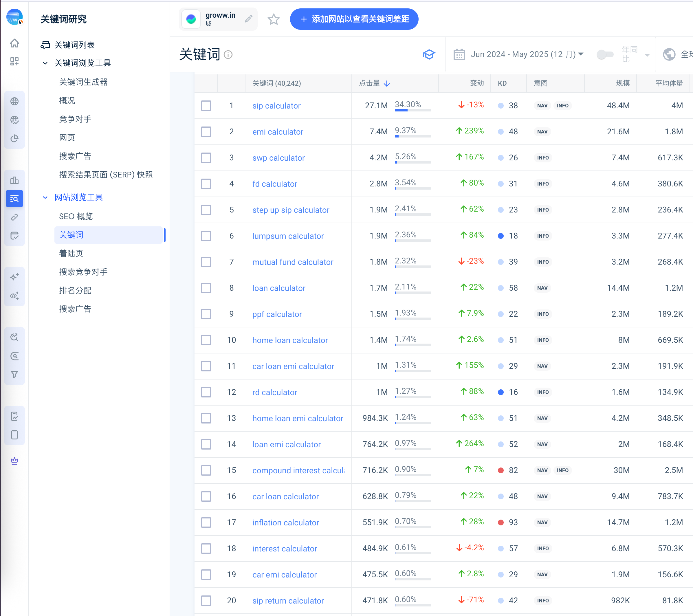This screenshot has width=693, height=616.
Task: Open the graduation cap learning icon
Action: click(x=428, y=54)
